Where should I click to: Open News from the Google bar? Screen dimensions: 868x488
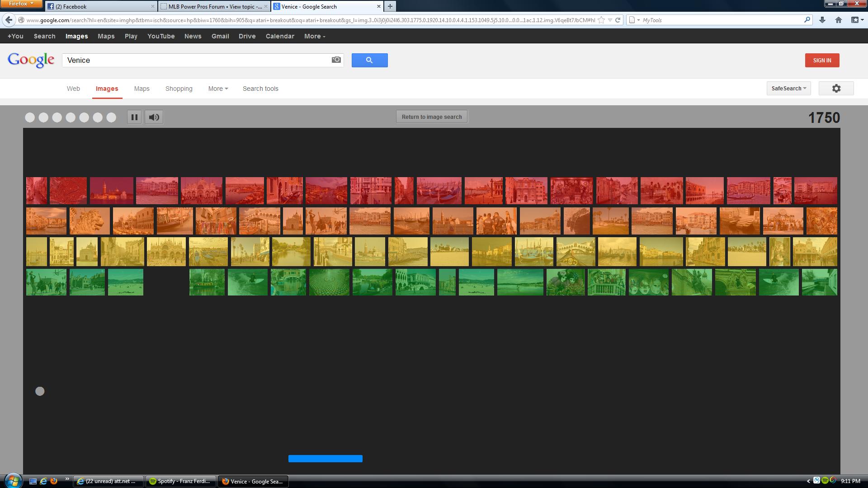[193, 36]
